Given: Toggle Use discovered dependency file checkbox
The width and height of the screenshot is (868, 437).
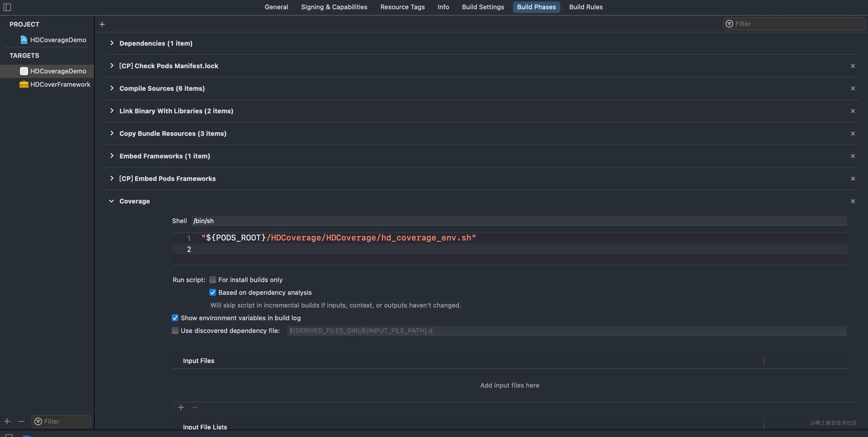Looking at the screenshot, I should coord(174,331).
